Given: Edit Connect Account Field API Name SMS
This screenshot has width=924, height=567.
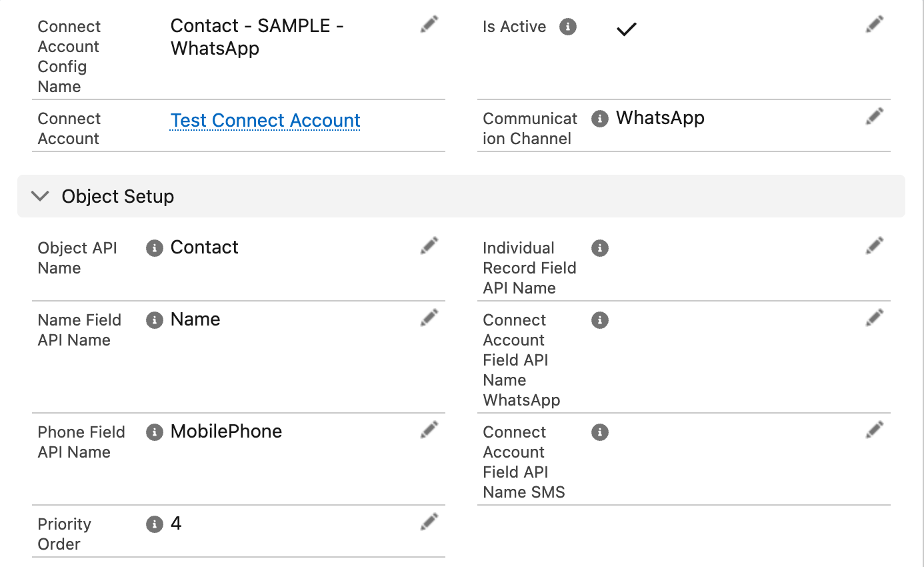Looking at the screenshot, I should [875, 430].
